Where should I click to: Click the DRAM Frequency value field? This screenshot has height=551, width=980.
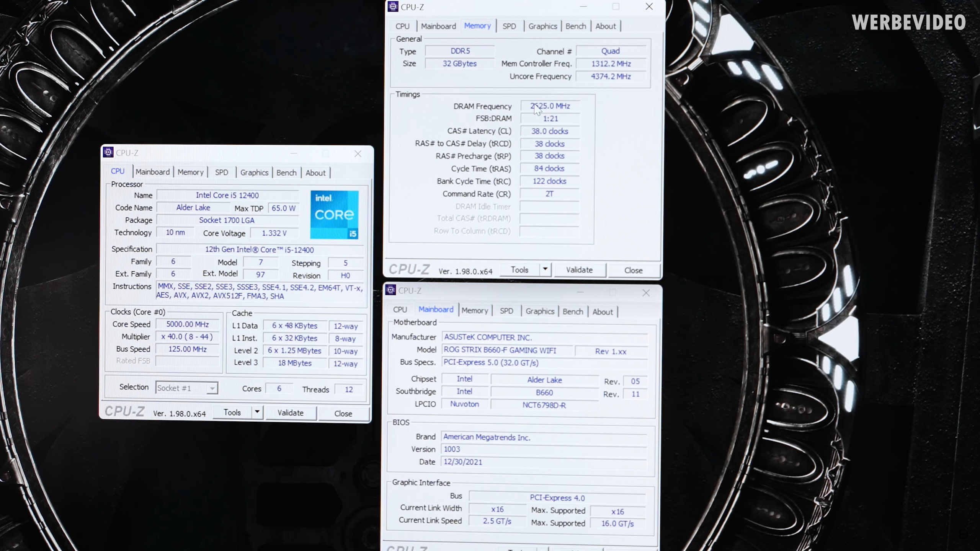coord(550,106)
